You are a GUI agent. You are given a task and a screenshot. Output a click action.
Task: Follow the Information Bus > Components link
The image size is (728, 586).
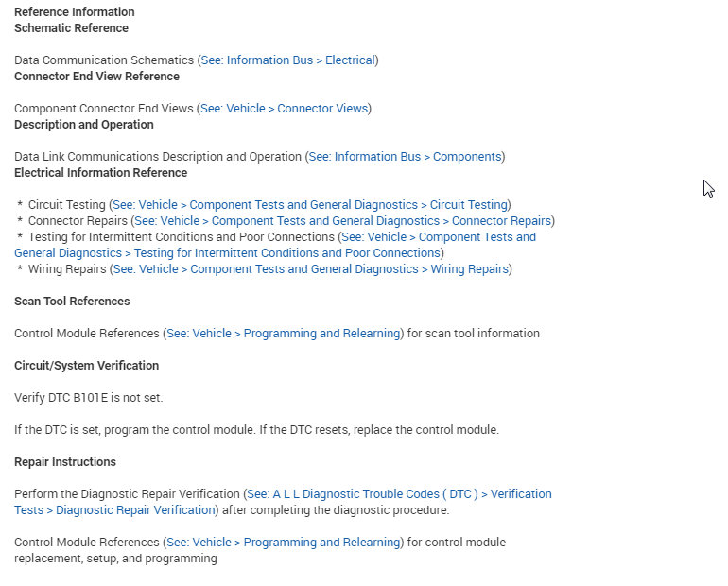[405, 157]
